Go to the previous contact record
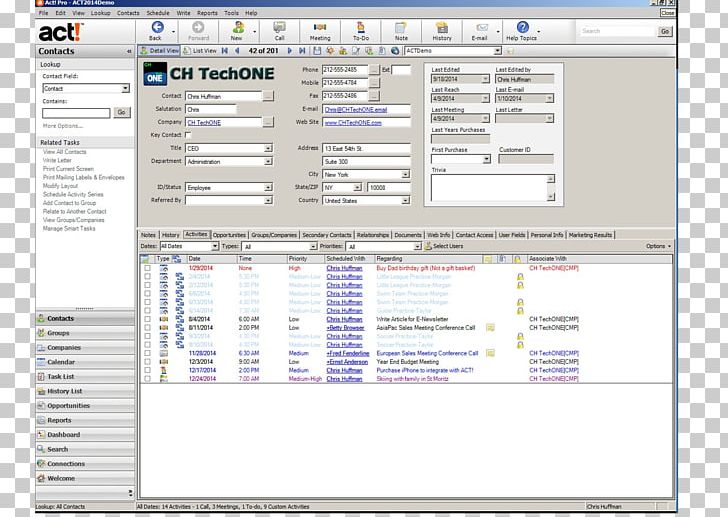Image resolution: width=728 pixels, height=517 pixels. pyautogui.click(x=237, y=51)
